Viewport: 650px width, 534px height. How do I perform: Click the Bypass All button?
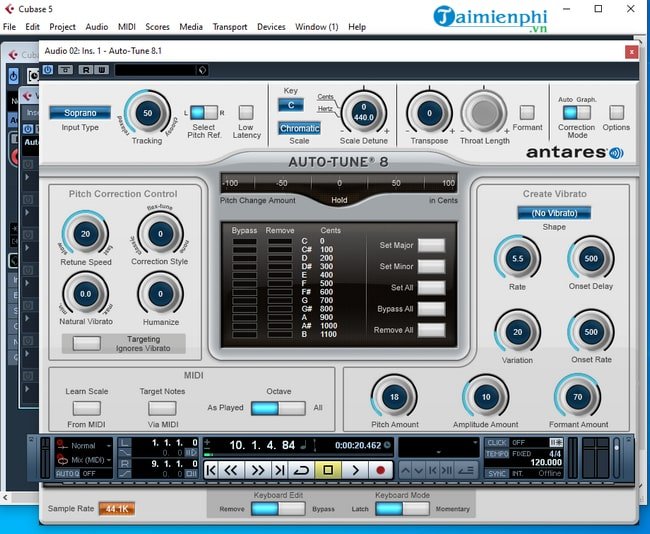coord(431,308)
